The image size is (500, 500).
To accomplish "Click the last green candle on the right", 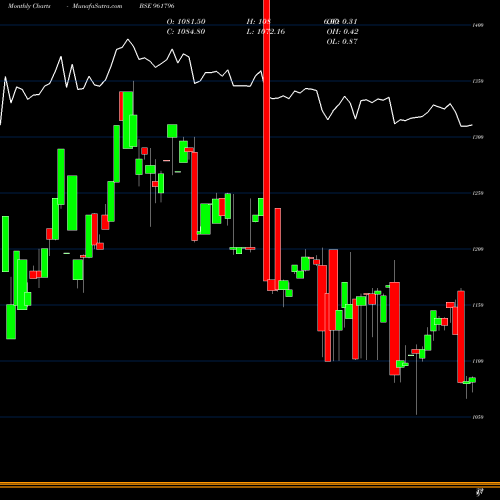I will click(x=472, y=380).
